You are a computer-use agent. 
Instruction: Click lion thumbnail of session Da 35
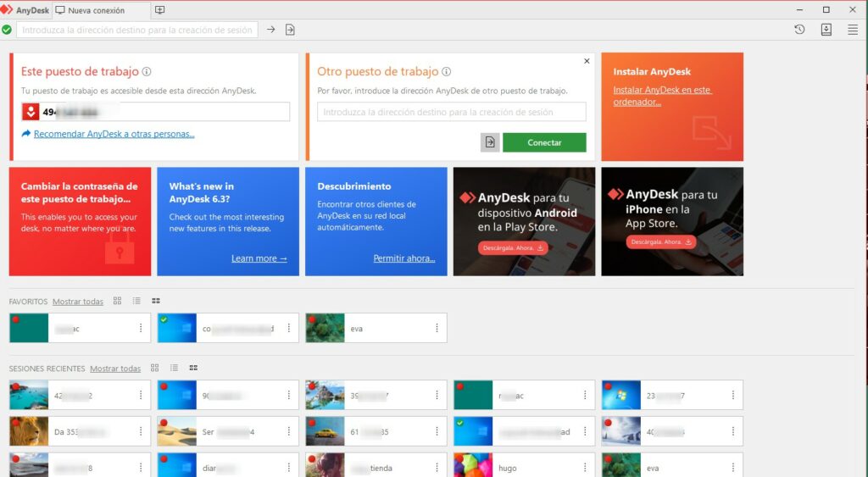29,431
